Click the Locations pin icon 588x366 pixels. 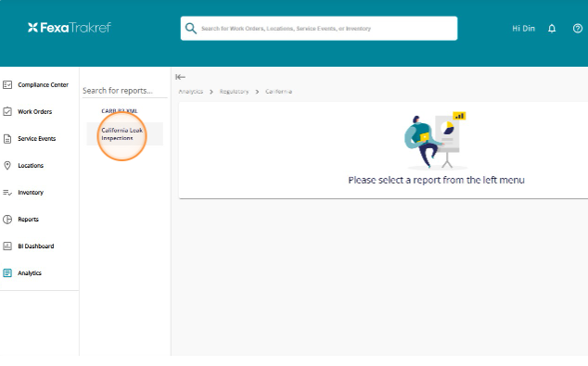tap(7, 166)
